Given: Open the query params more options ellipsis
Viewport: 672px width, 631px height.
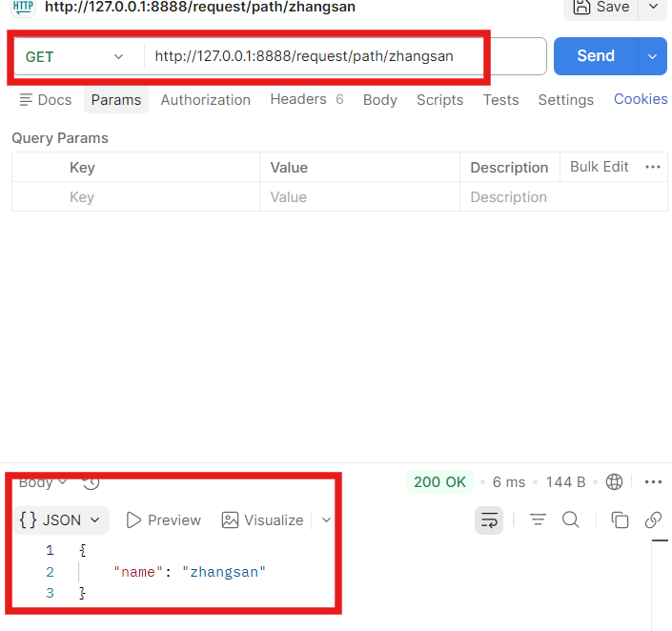Looking at the screenshot, I should (x=653, y=167).
